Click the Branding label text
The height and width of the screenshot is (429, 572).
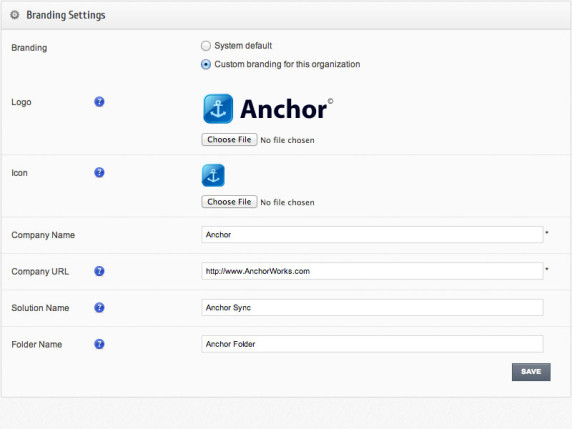(29, 48)
